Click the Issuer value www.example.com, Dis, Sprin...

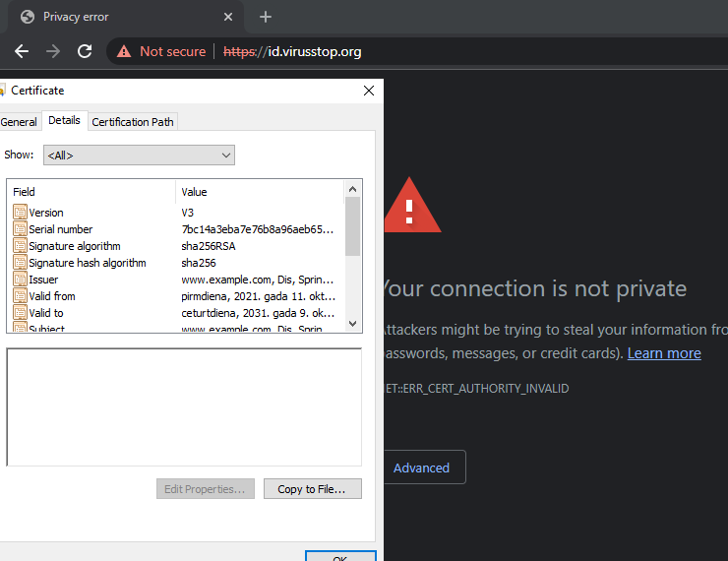(257, 280)
